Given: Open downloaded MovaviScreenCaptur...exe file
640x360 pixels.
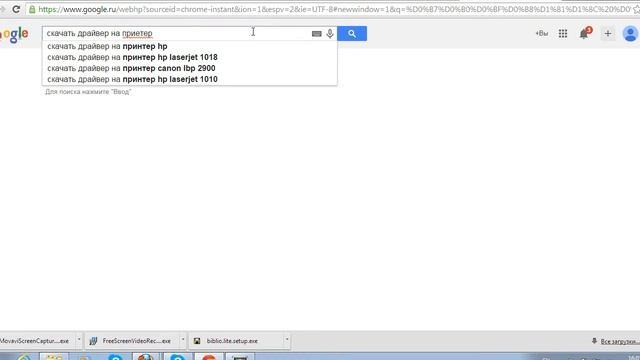Looking at the screenshot, I should click(x=34, y=341).
